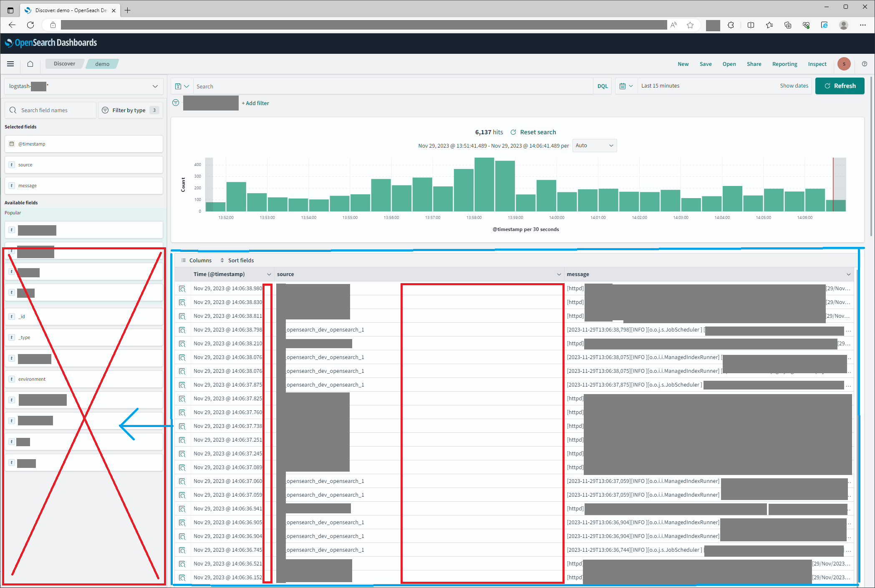Inspect document at 14:06:38.798
Image resolution: width=875 pixels, height=588 pixels.
182,330
